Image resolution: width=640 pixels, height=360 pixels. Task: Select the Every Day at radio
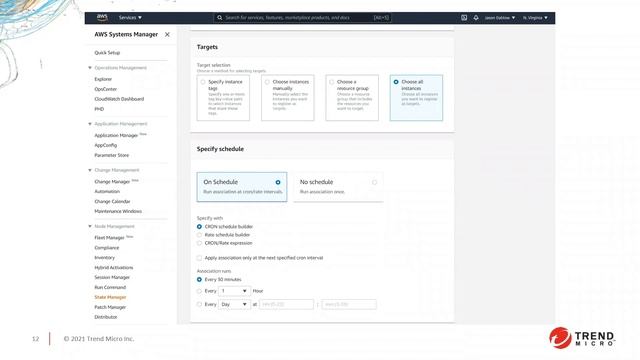tap(199, 304)
